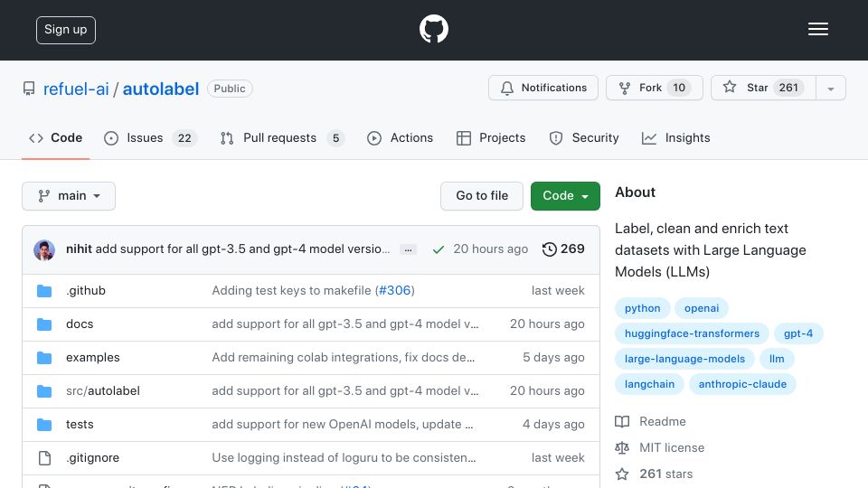Click the star icon in Star button
The width and height of the screenshot is (868, 488).
[x=730, y=87]
